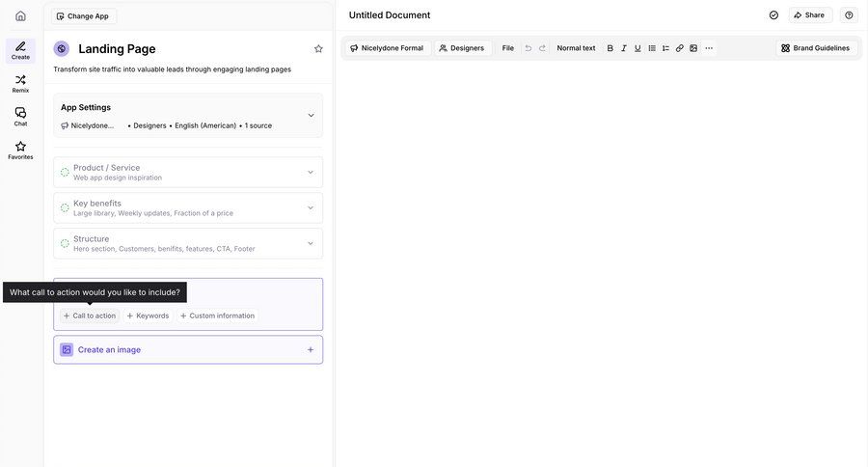This screenshot has height=467, width=868.
Task: Insert an image using the toolbar icon
Action: click(x=693, y=48)
